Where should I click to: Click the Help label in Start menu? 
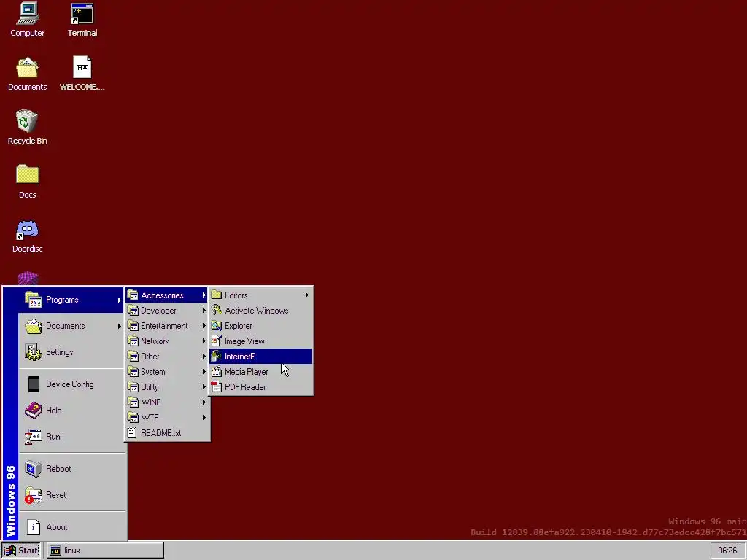point(54,411)
